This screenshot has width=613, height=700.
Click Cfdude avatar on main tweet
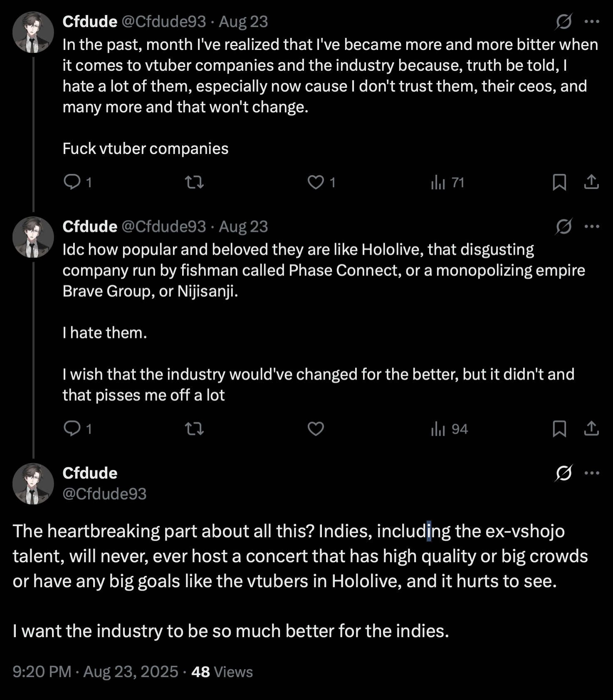click(33, 484)
